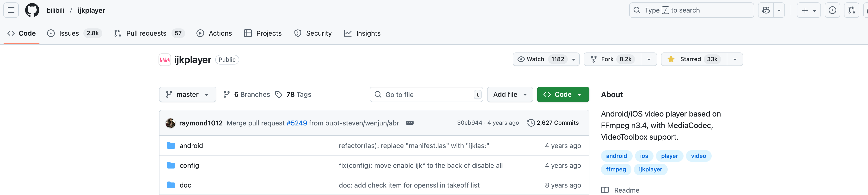Select the ios topic tag
Viewport: 868px width, 195px height.
(644, 156)
